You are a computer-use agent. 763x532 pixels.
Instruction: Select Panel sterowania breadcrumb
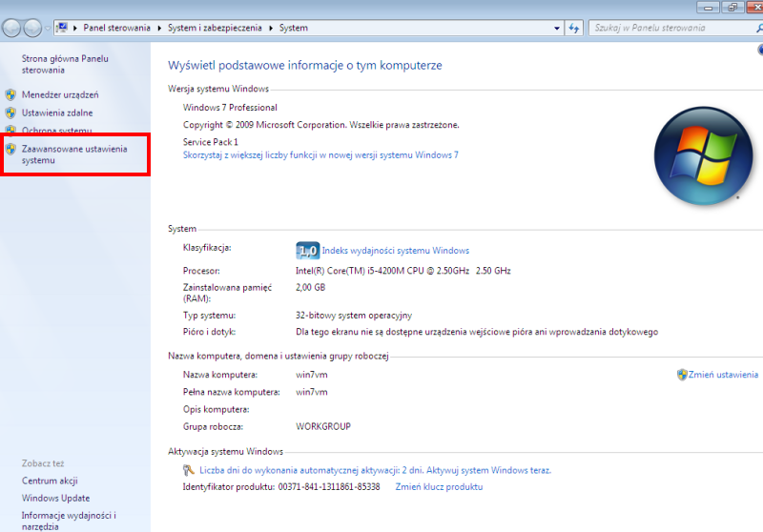116,28
